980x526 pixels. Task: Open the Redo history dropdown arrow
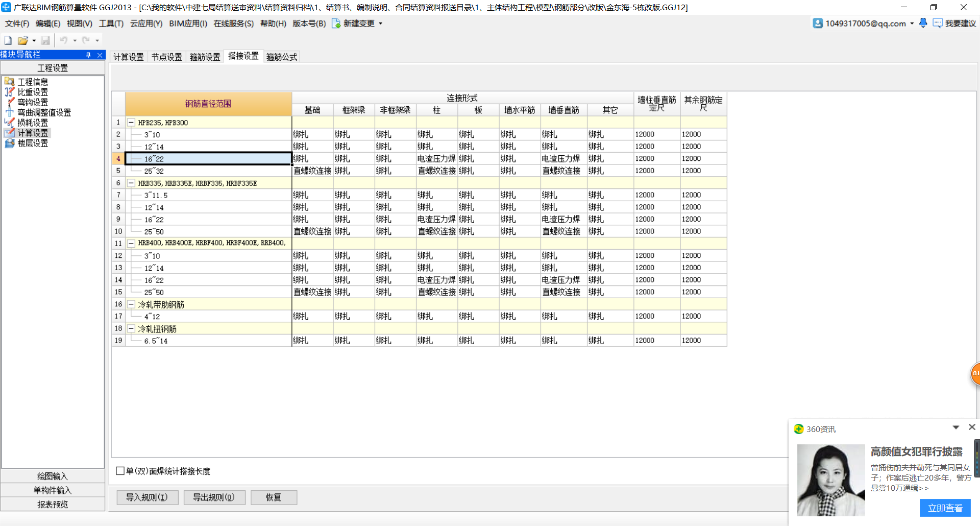point(97,40)
